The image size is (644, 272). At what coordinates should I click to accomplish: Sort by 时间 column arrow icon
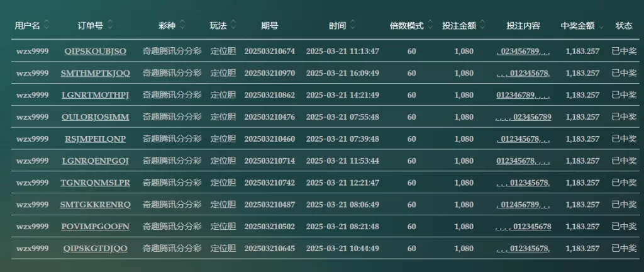[352, 25]
